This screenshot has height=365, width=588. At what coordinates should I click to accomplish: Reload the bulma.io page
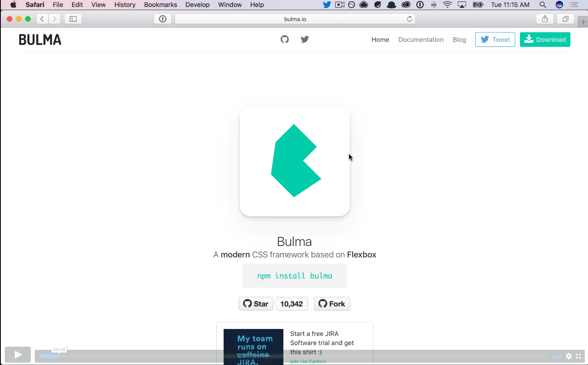(409, 19)
